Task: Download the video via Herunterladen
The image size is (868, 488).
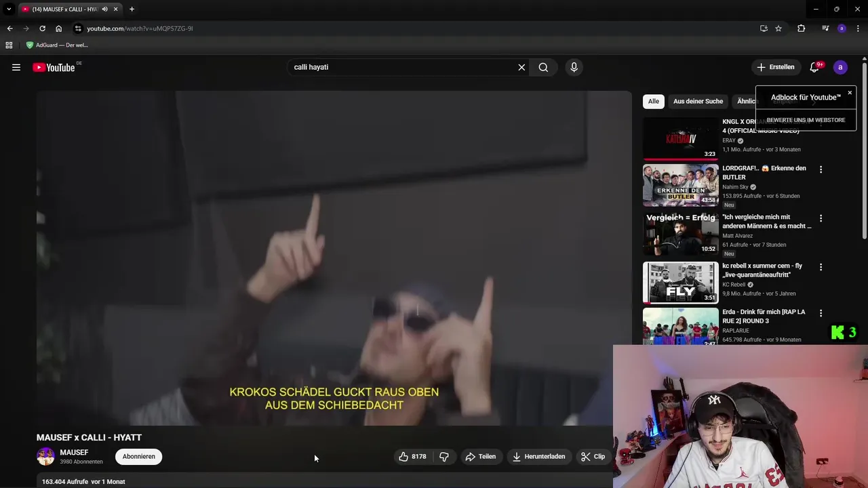Action: pyautogui.click(x=538, y=457)
